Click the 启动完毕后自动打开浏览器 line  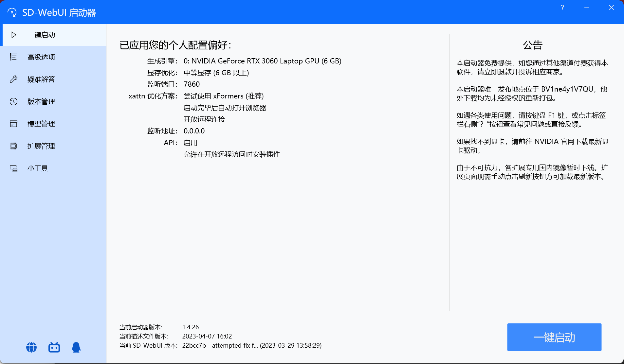pos(225,108)
